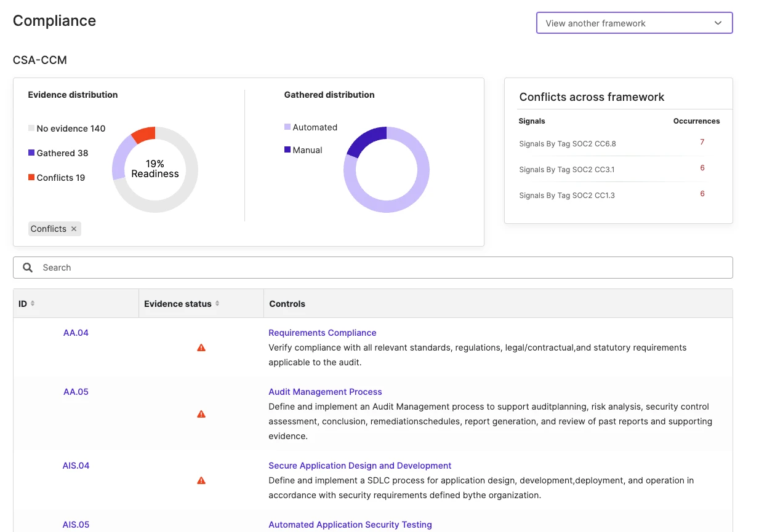Open the View another framework dropdown
This screenshot has height=532, width=783.
pyautogui.click(x=634, y=23)
